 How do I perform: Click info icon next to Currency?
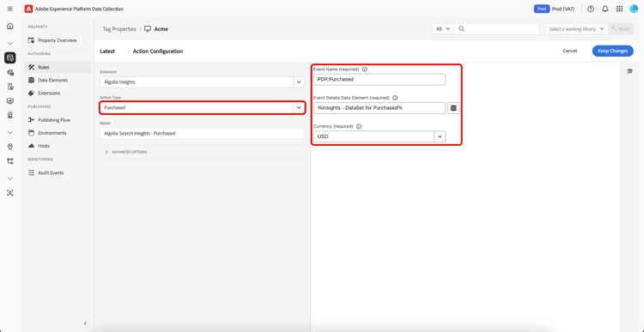coord(359,126)
